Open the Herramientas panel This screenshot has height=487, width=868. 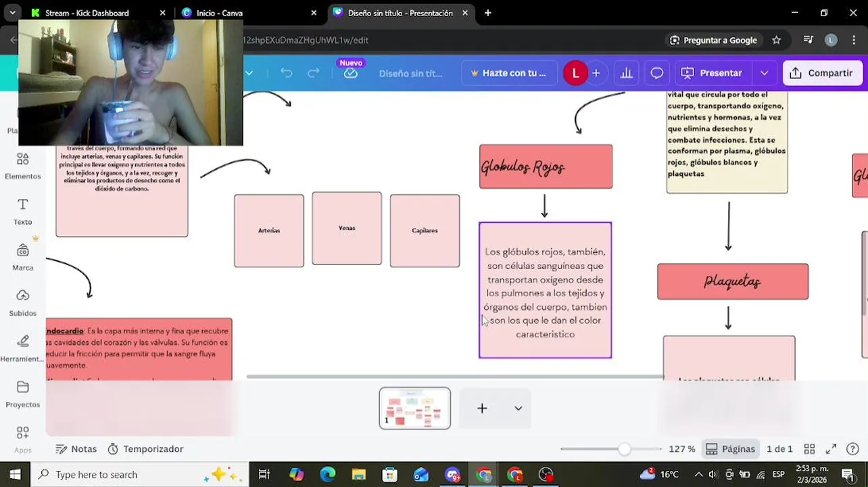(23, 348)
